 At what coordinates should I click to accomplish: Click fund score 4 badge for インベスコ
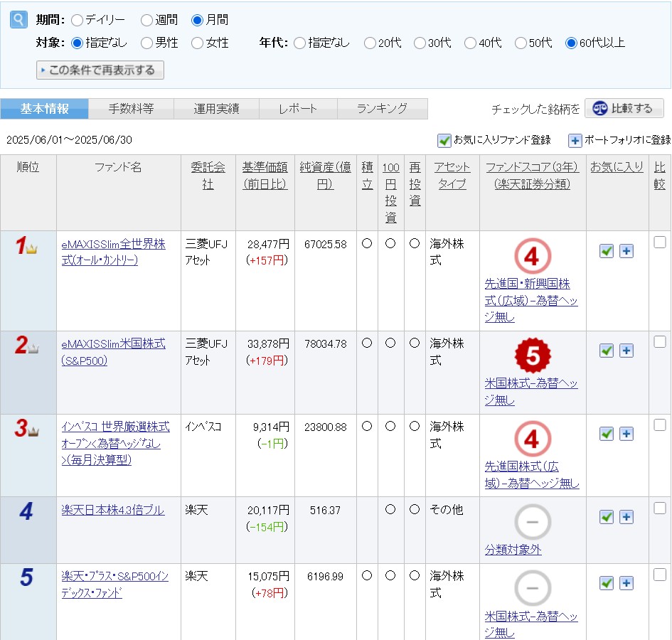[x=533, y=439]
